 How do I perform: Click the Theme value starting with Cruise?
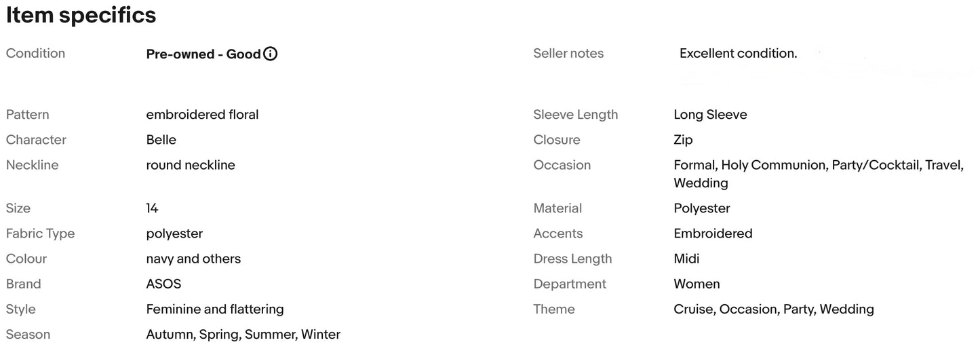pyautogui.click(x=773, y=310)
